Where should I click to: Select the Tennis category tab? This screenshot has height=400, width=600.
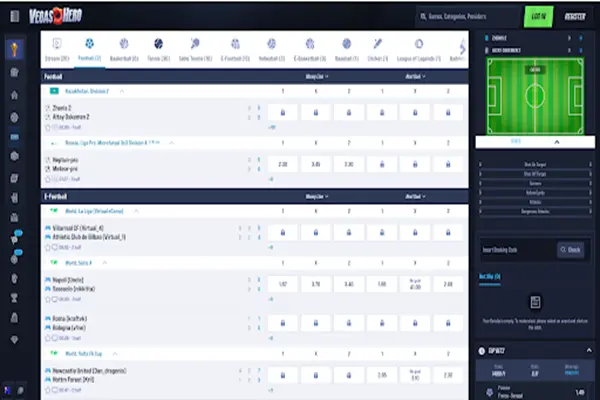158,49
